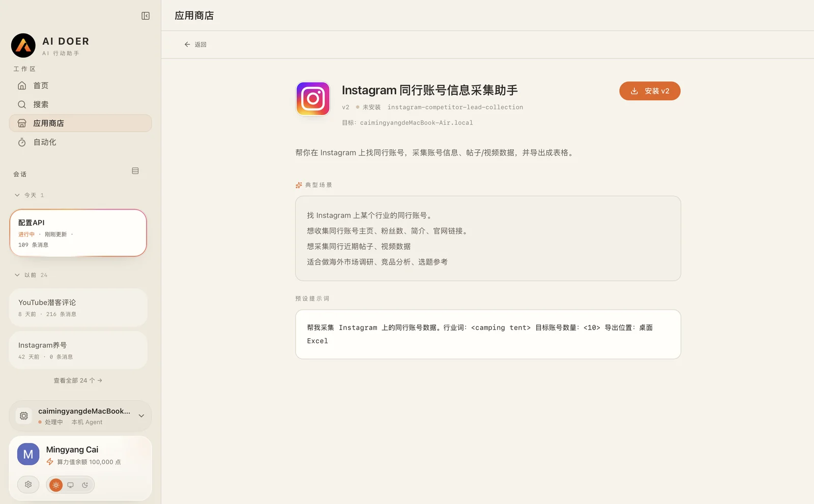Switch to light theme sun icon
Image resolution: width=814 pixels, height=504 pixels.
tap(56, 485)
